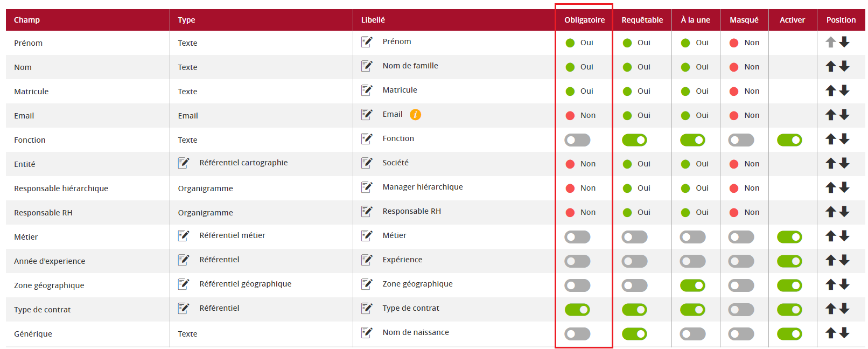Viewport: 868px width, 349px height.
Task: Edit the Prénom label
Action: click(x=367, y=41)
